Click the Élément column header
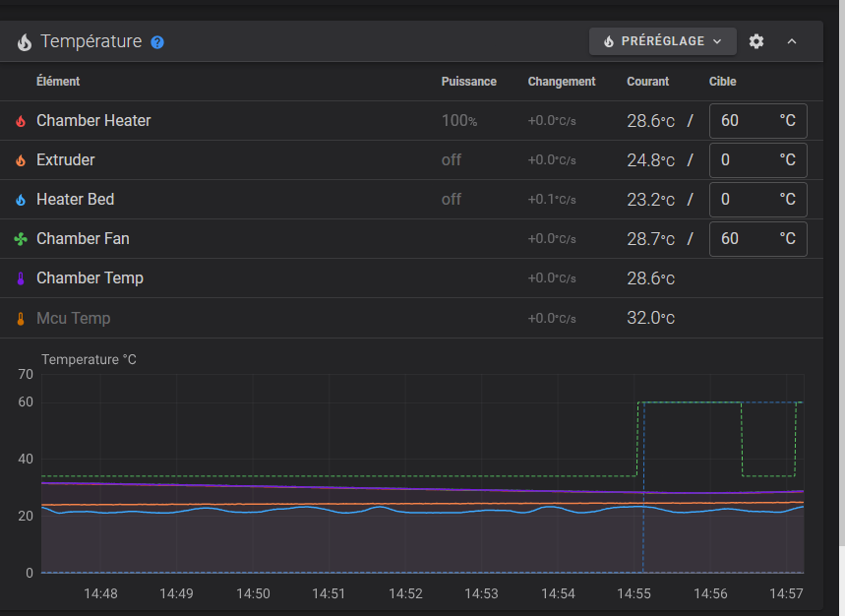Screen dimensions: 845x616 click(58, 82)
